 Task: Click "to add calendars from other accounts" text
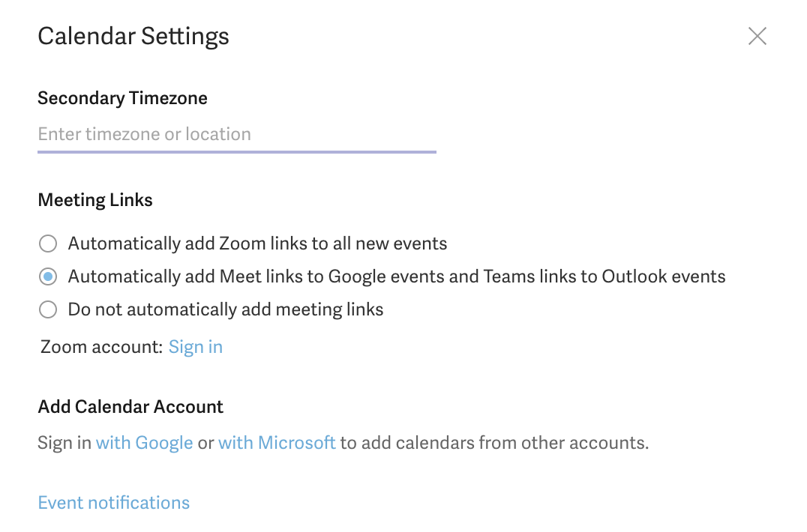[x=493, y=443]
